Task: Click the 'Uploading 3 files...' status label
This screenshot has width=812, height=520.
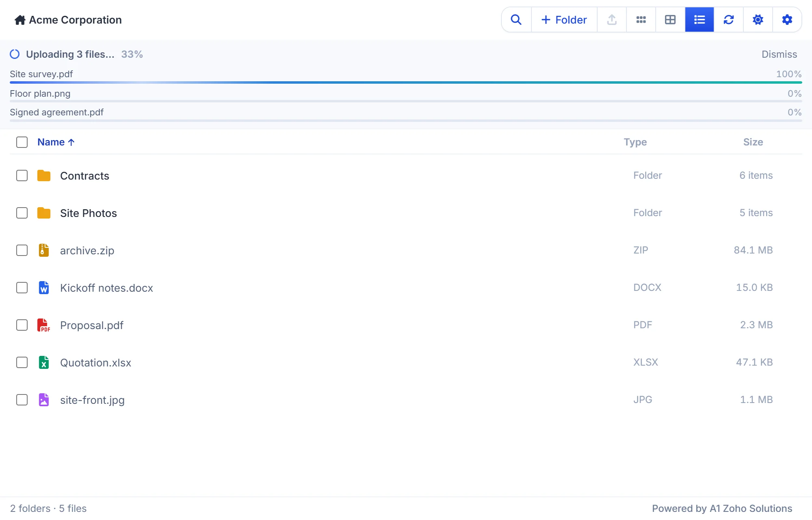Action: point(70,54)
